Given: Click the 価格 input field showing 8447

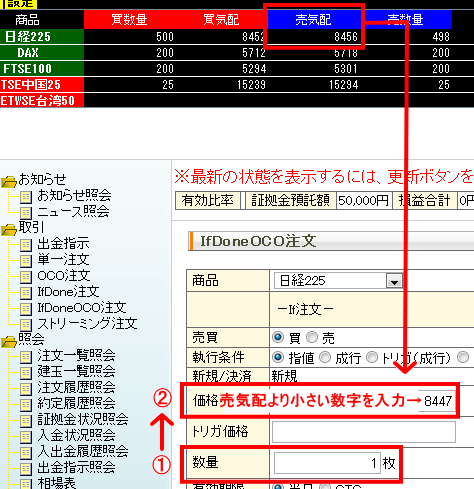Looking at the screenshot, I should (437, 400).
